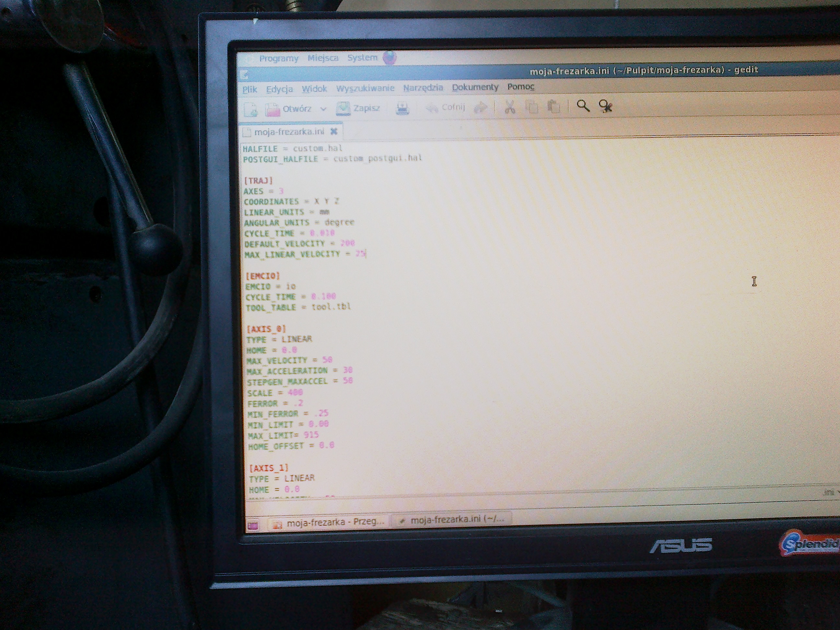This screenshot has width=840, height=630.
Task: Expand the Otwórz recent files dropdown arrow
Action: [x=323, y=109]
